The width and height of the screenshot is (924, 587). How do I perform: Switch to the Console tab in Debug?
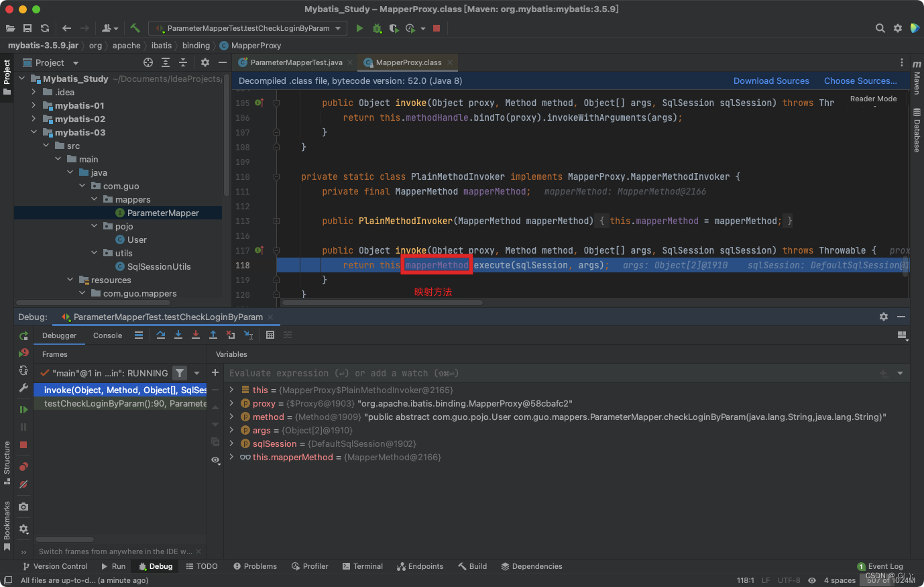tap(107, 335)
